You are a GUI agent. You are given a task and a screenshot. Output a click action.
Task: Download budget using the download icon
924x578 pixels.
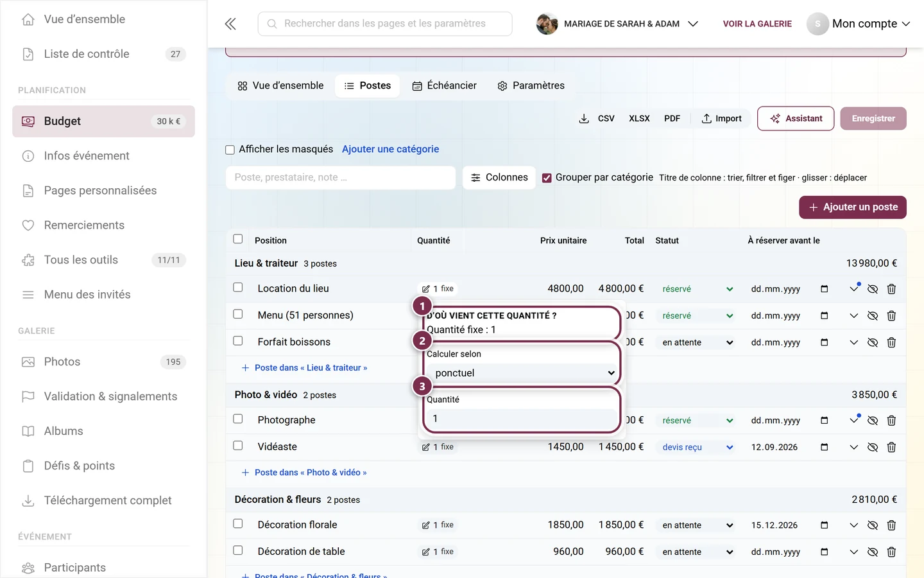point(584,119)
